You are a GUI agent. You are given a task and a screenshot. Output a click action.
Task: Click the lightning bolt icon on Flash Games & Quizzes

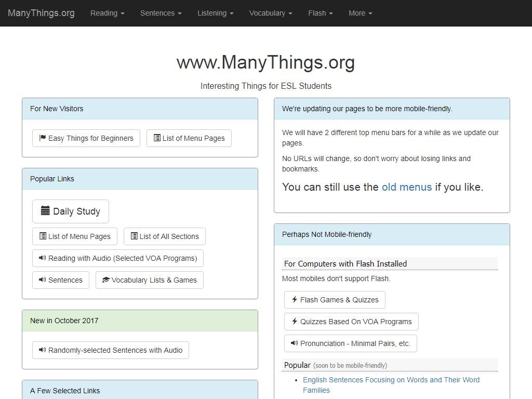[x=295, y=299]
